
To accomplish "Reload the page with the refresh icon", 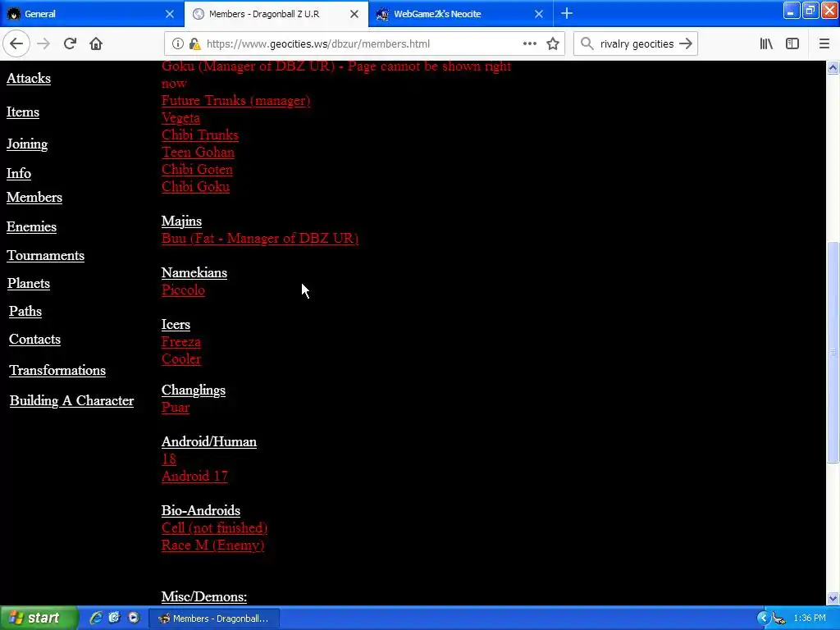I will coord(70,44).
